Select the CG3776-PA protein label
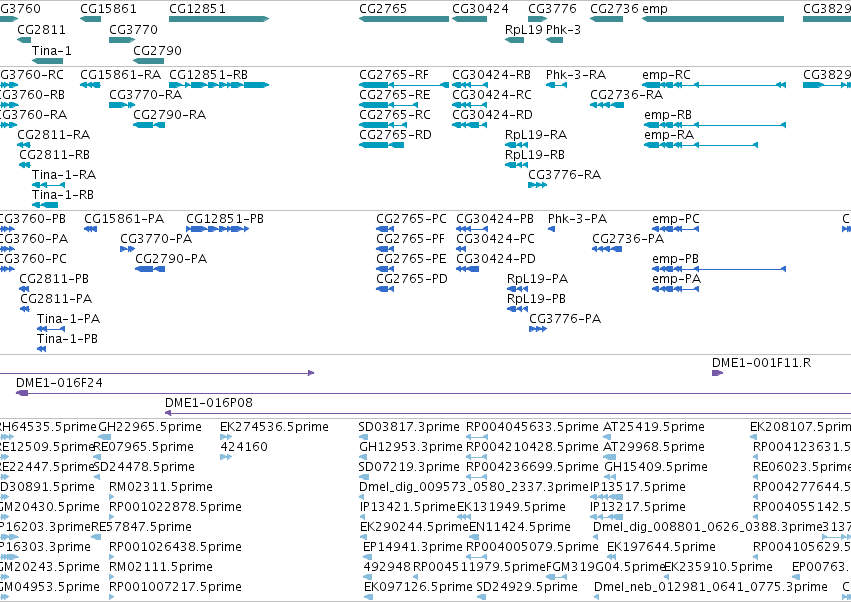This screenshot has height=602, width=851. coord(565,319)
